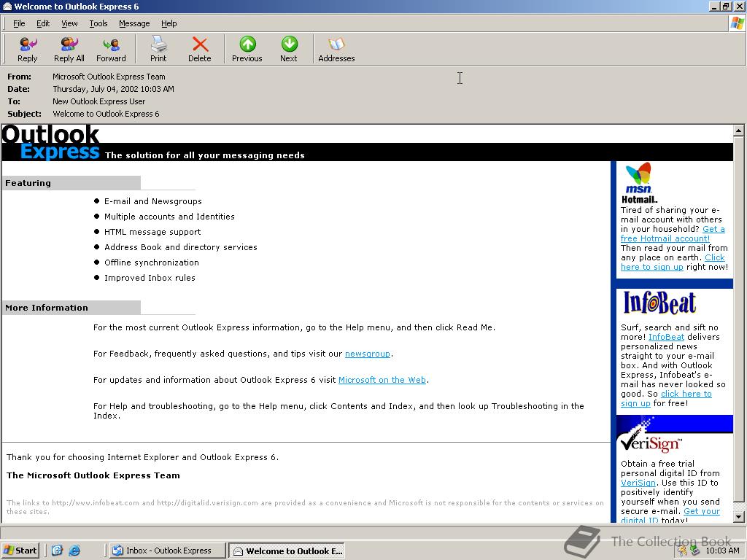The width and height of the screenshot is (747, 560).
Task: Switch to Inbox - Outlook Express taskbar button
Action: pyautogui.click(x=168, y=551)
